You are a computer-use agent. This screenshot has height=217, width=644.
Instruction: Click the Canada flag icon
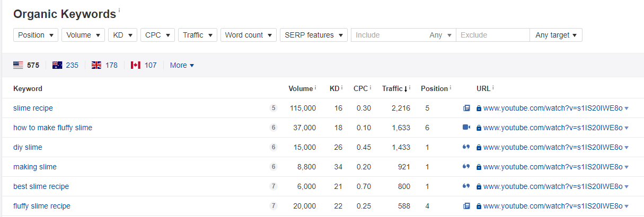click(136, 65)
